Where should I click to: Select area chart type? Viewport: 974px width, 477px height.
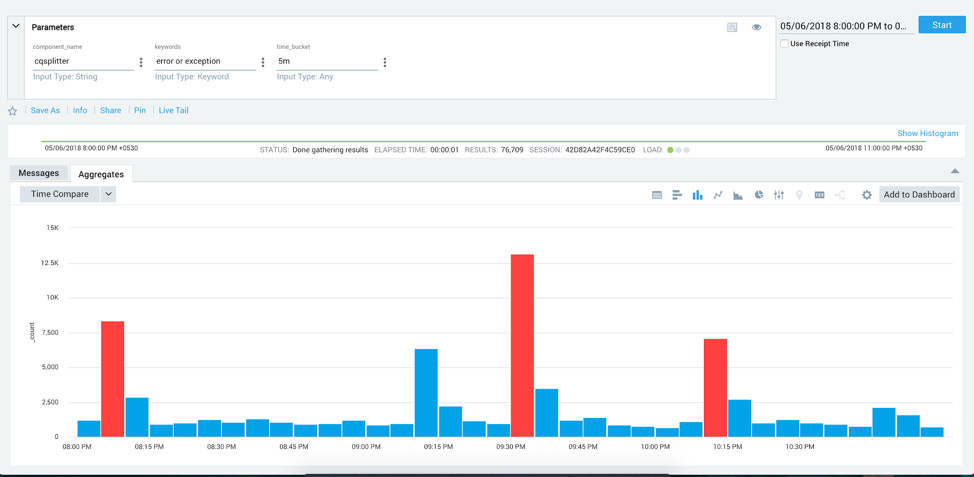[x=738, y=194]
